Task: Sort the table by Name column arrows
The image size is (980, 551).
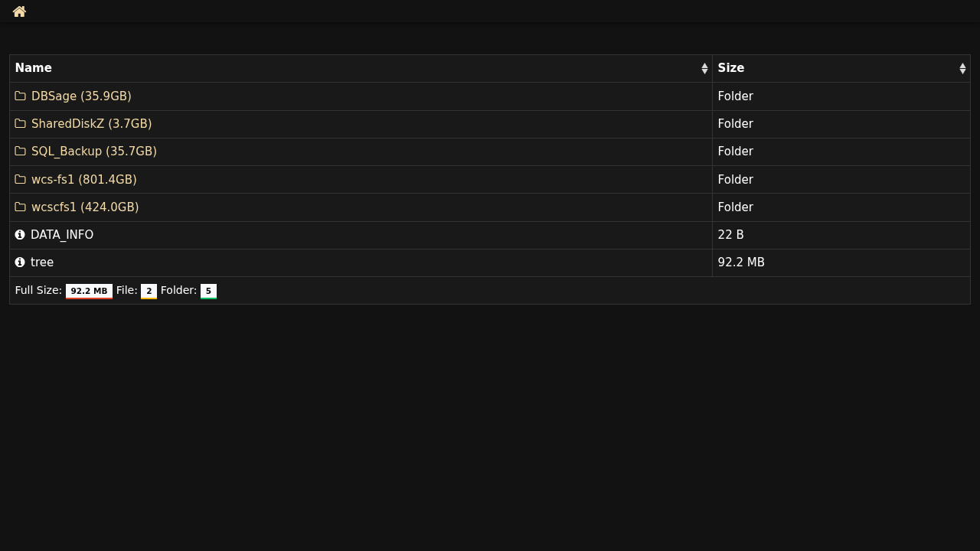Action: tap(704, 69)
